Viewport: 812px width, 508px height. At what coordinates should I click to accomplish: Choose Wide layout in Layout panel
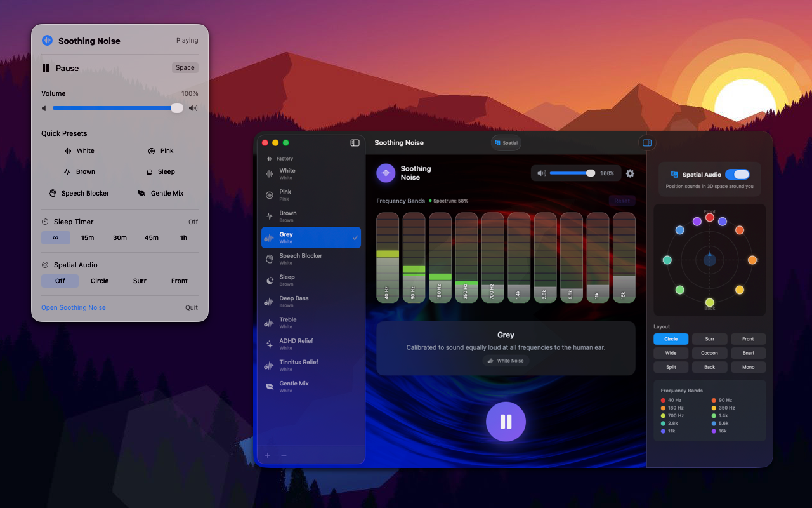[671, 353]
